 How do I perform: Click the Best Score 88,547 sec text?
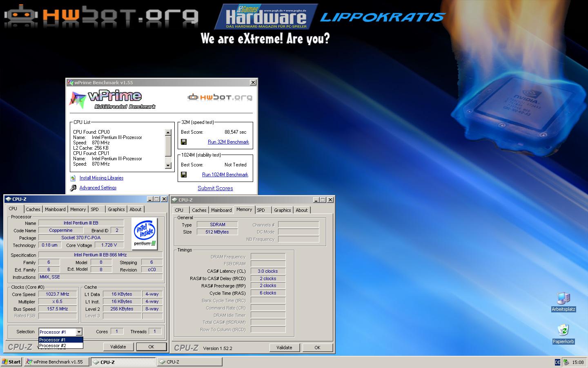coord(236,132)
